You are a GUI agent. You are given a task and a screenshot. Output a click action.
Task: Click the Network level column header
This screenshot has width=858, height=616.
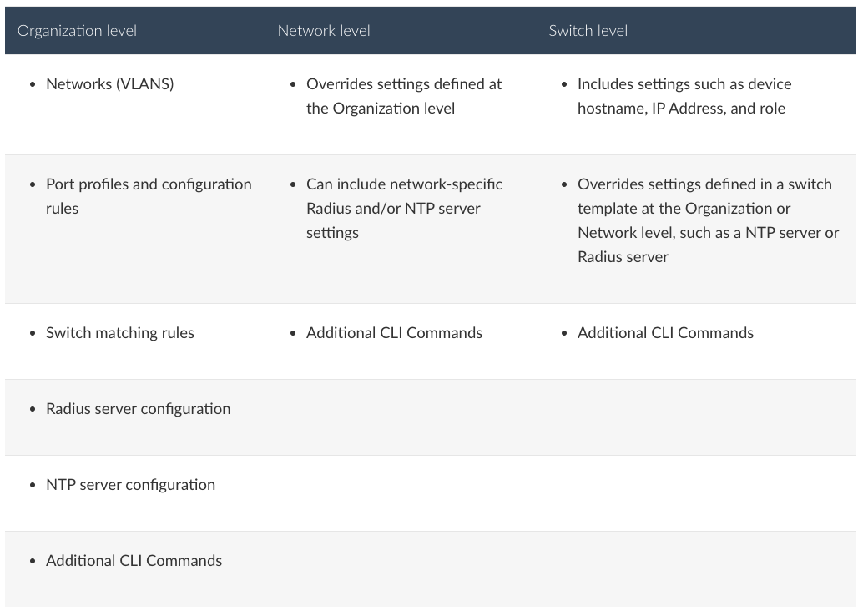click(324, 31)
